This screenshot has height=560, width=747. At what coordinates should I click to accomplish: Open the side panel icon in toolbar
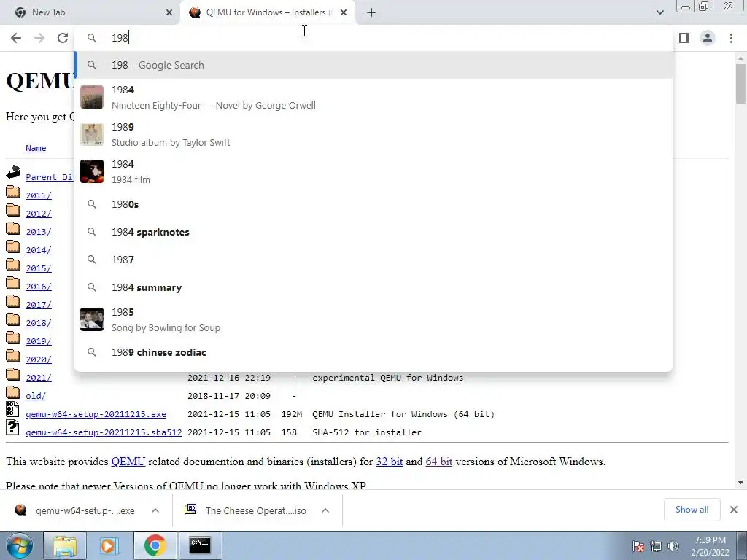pyautogui.click(x=684, y=38)
